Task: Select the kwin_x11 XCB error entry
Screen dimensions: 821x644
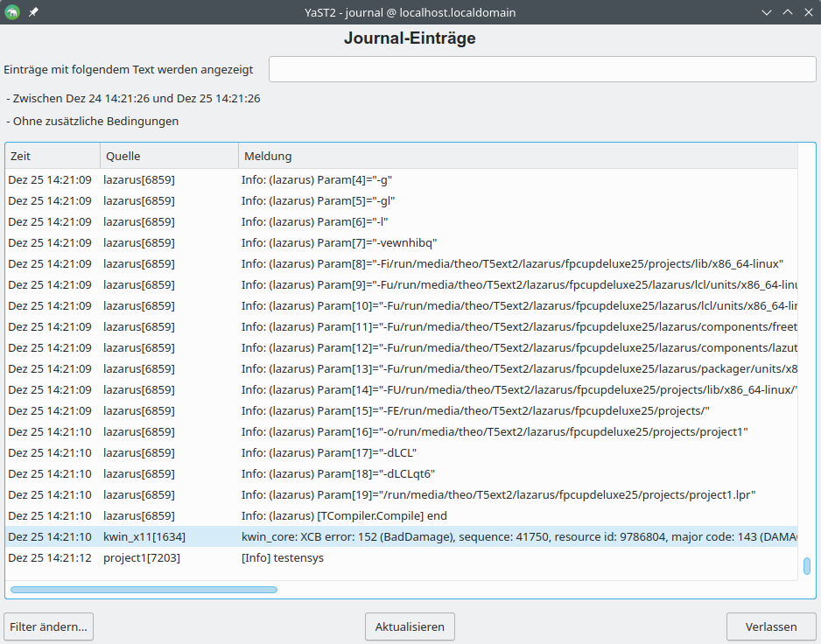Action: tap(401, 536)
